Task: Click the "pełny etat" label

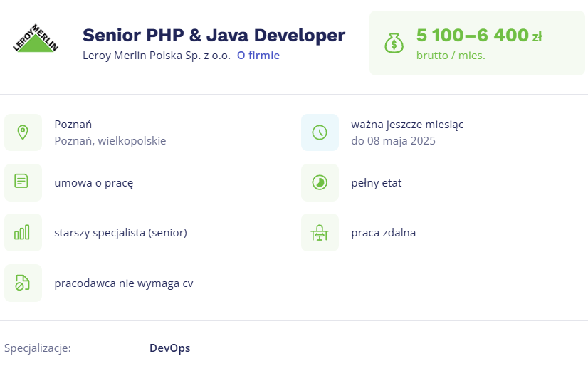Action: click(376, 183)
